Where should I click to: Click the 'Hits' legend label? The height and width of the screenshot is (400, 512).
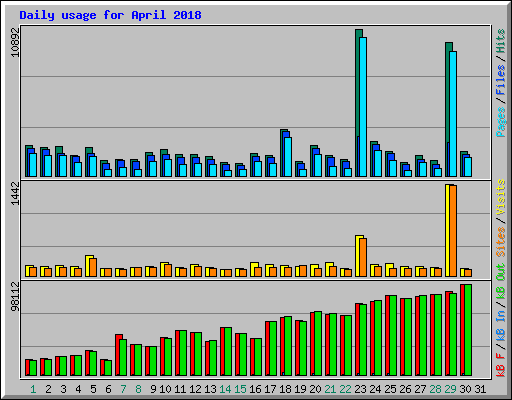[x=501, y=41]
